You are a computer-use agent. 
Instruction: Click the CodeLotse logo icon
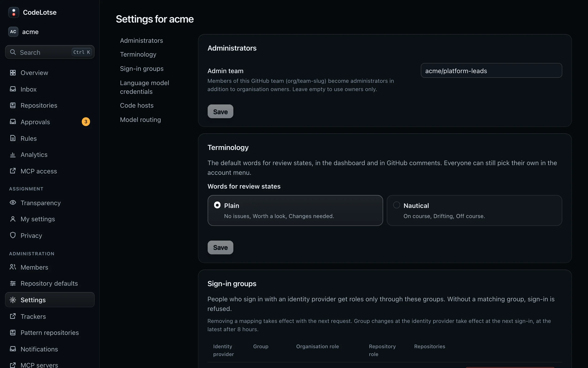pyautogui.click(x=14, y=12)
